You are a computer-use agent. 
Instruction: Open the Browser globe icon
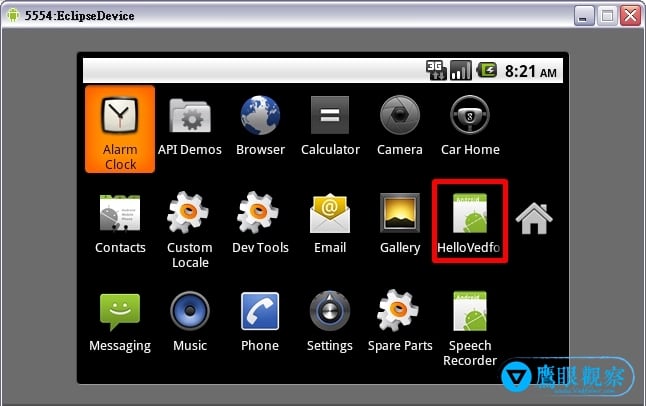point(260,115)
